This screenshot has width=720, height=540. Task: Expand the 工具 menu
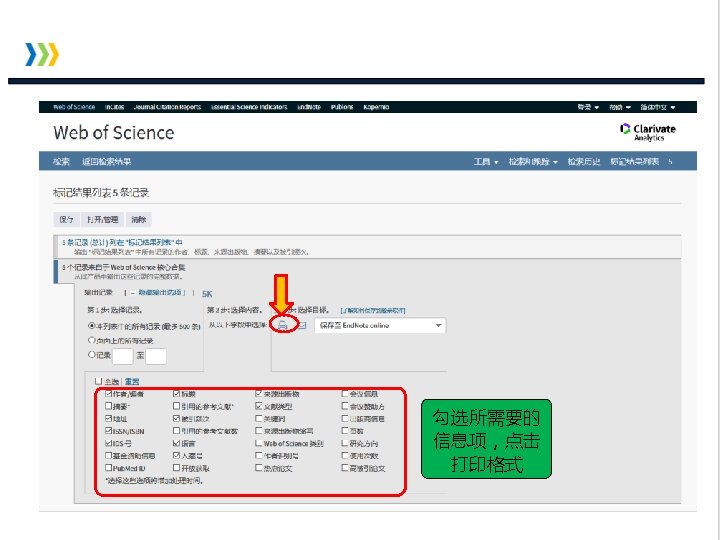(x=486, y=162)
